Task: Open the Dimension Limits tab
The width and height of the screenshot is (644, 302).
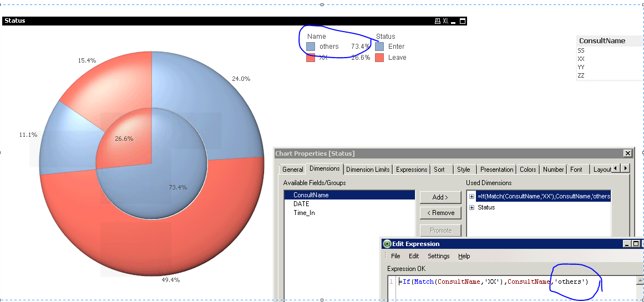Action: coord(368,170)
